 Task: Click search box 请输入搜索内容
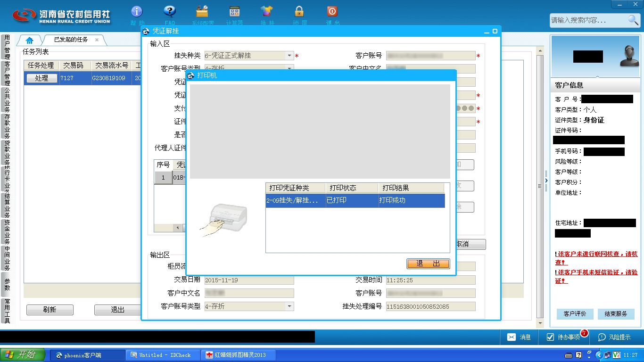tap(588, 20)
